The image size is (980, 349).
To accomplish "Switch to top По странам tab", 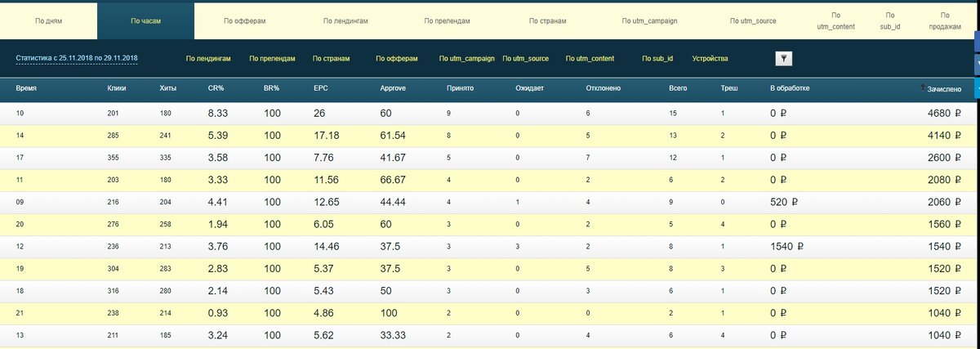I will [547, 20].
